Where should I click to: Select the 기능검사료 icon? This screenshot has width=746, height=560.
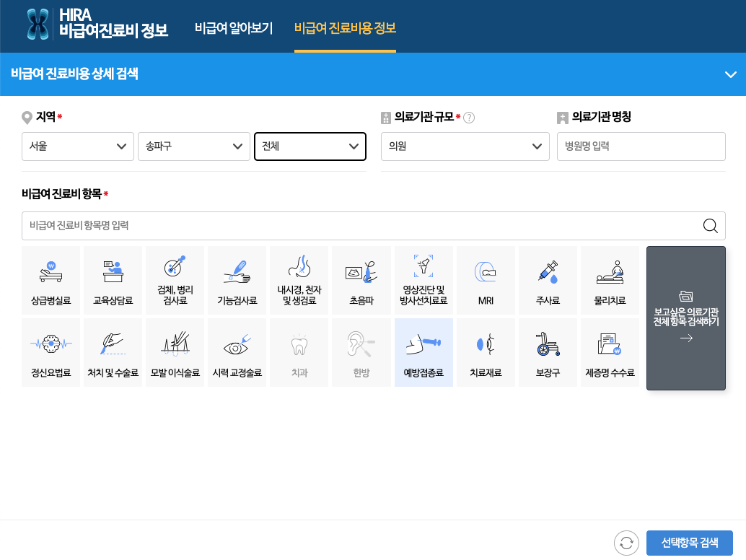(x=237, y=280)
